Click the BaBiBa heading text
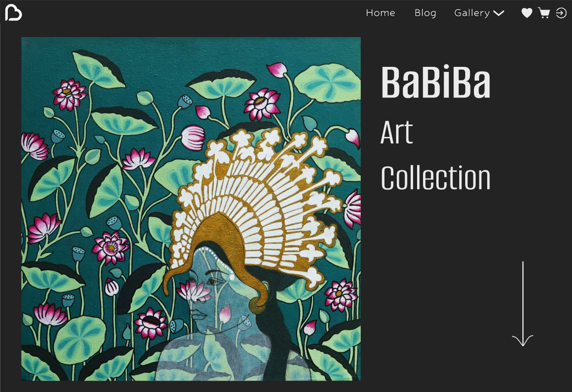 click(x=436, y=82)
